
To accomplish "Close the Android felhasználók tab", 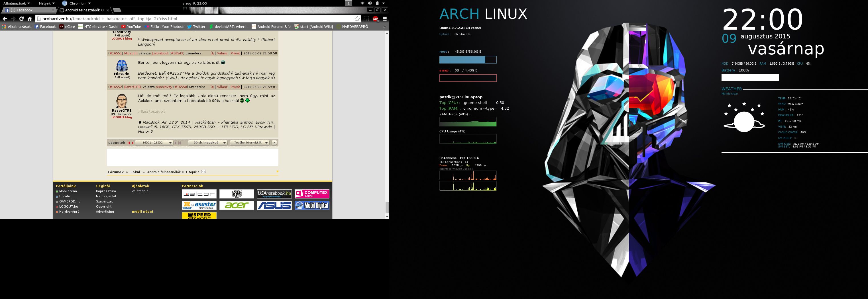I will click(x=107, y=11).
